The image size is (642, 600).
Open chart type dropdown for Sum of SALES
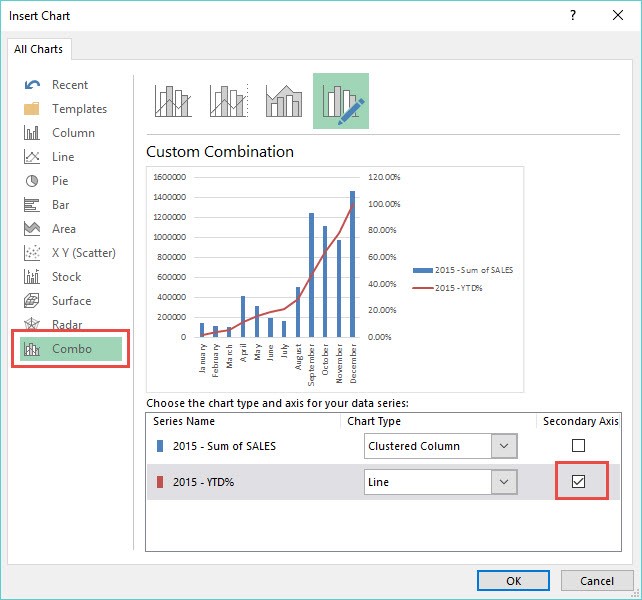(x=504, y=446)
